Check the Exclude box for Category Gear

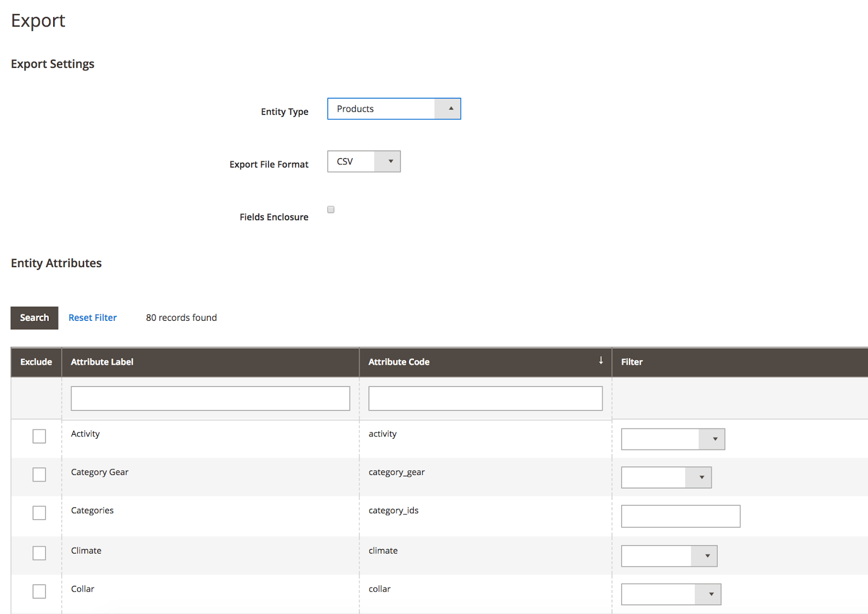coord(39,474)
